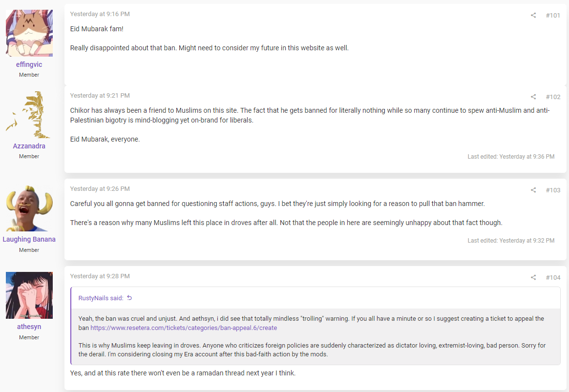Open permalink #104
The height and width of the screenshot is (392, 569).
click(553, 277)
